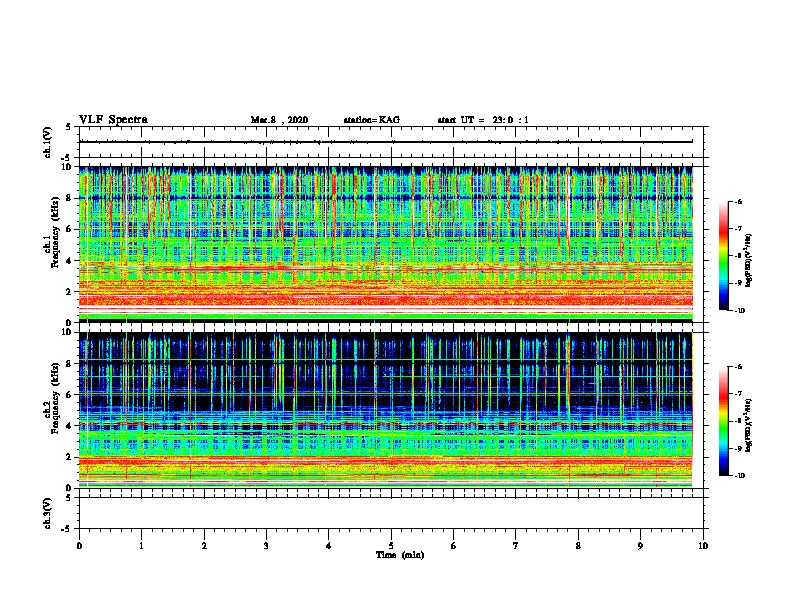The width and height of the screenshot is (792, 612).
Task: Click the "5" tick label on time axis
Action: (391, 546)
